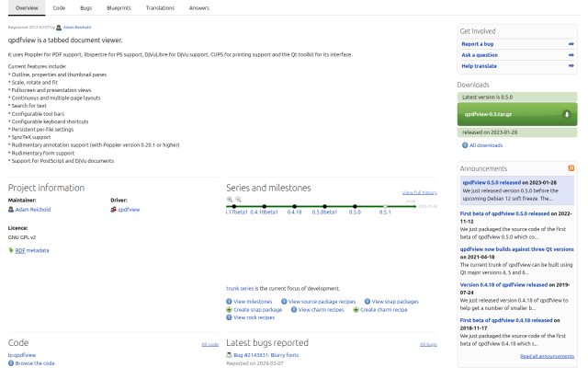Go to the Translations tab
588x368 pixels.
pyautogui.click(x=160, y=8)
